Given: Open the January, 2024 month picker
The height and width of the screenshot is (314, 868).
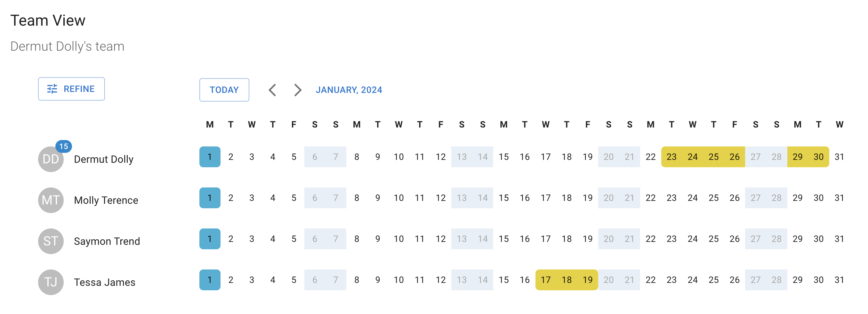Looking at the screenshot, I should coord(349,90).
